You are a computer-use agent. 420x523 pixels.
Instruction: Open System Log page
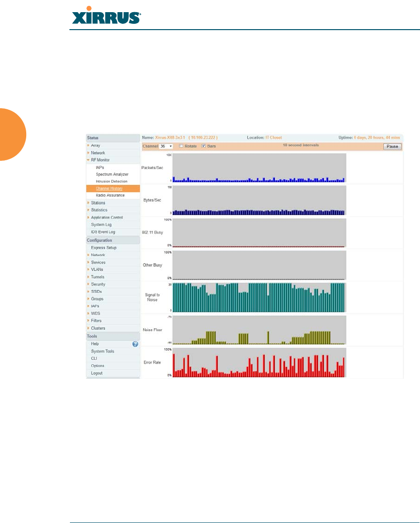click(101, 224)
